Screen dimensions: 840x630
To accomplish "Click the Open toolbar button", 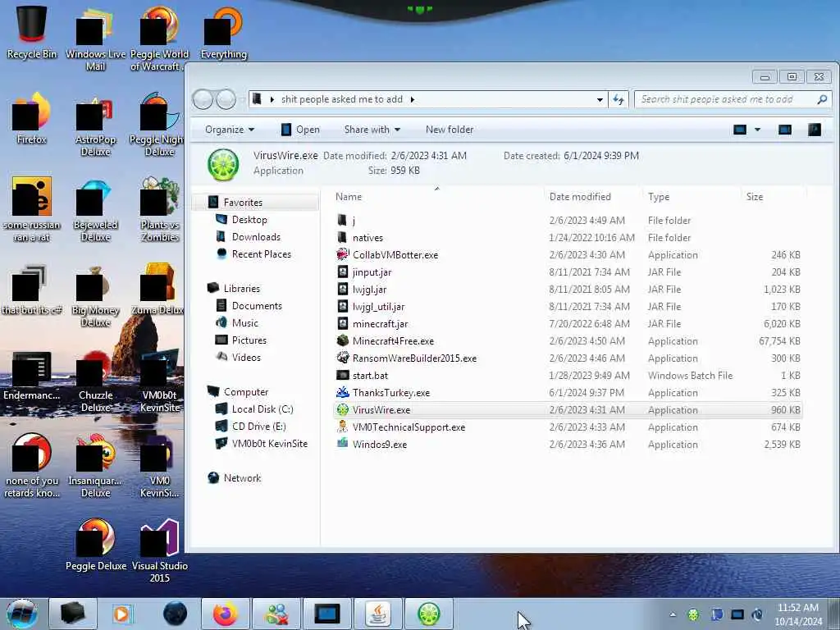I will coord(300,130).
